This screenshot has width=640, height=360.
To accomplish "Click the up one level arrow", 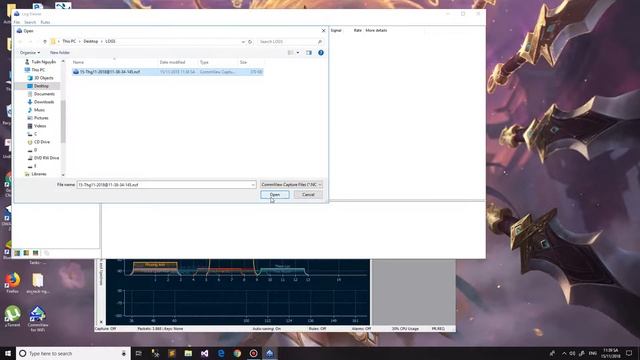I will click(x=45, y=42).
